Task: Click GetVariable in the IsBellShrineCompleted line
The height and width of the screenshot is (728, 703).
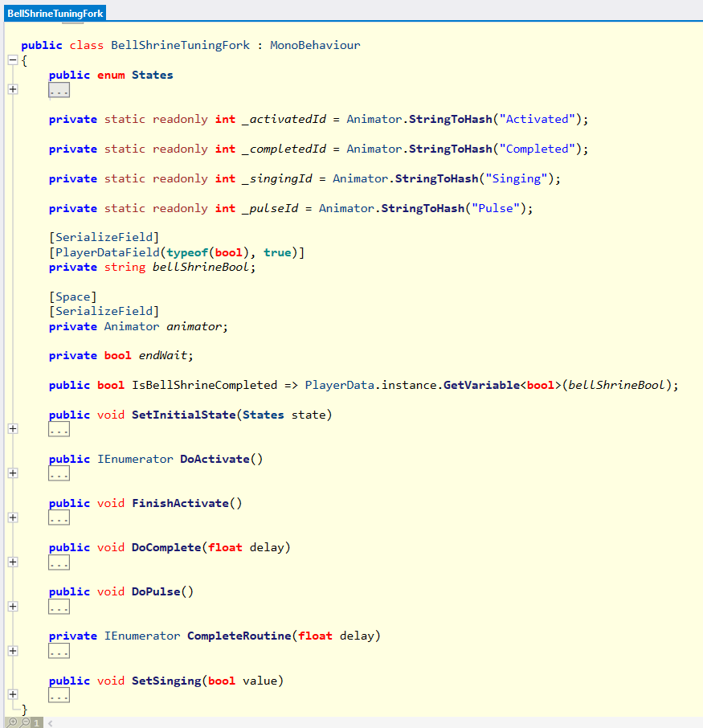Action: pos(480,385)
